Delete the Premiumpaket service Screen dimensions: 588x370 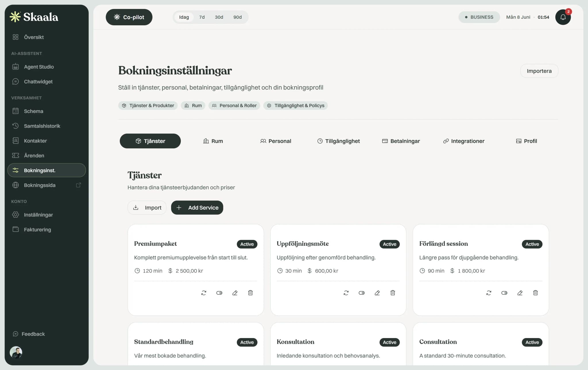pos(250,293)
